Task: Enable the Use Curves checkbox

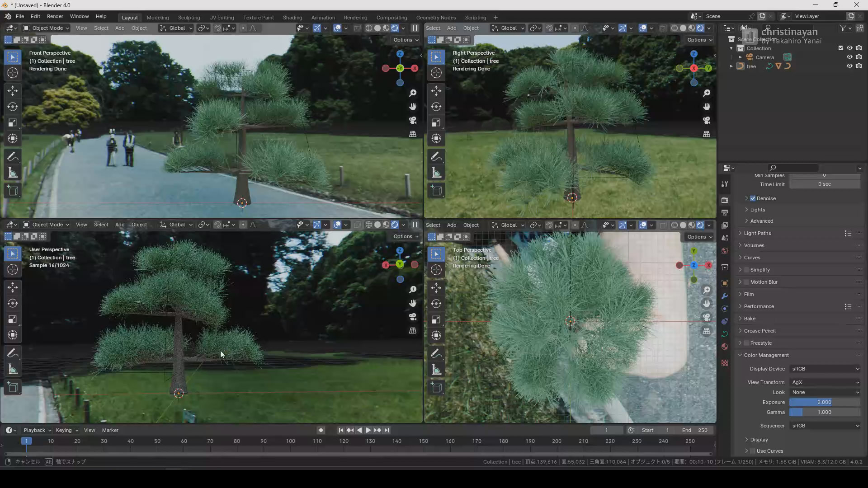Action: pyautogui.click(x=753, y=451)
